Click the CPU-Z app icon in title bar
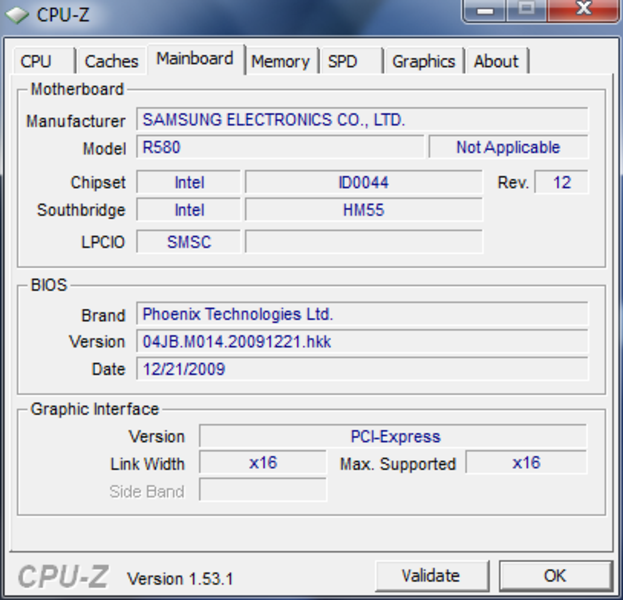This screenshot has height=600, width=623. coord(17,15)
